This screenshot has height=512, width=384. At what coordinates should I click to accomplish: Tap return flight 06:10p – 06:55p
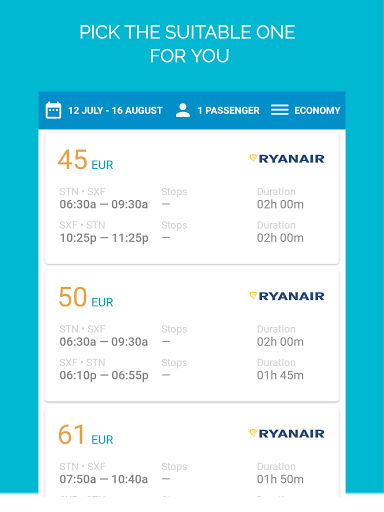pyautogui.click(x=104, y=375)
